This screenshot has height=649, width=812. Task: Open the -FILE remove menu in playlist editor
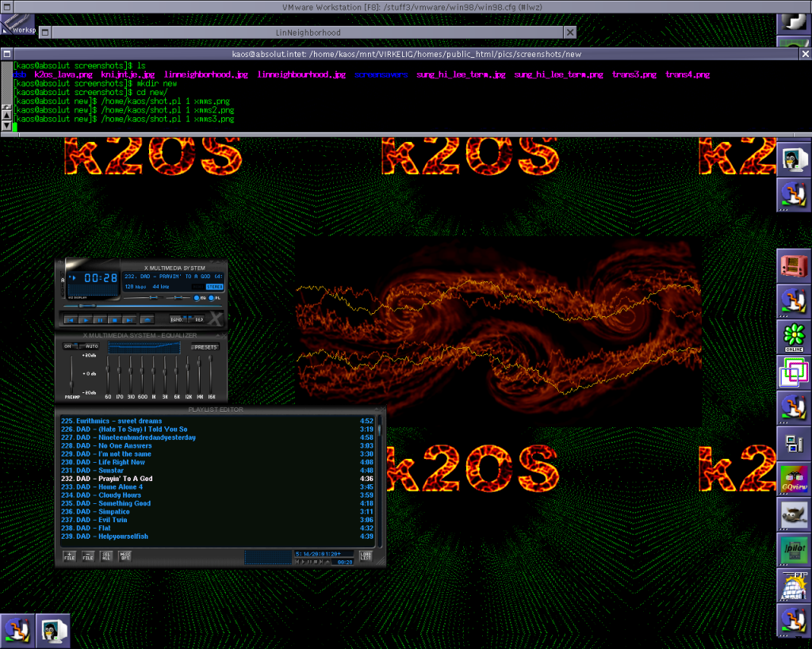(88, 556)
